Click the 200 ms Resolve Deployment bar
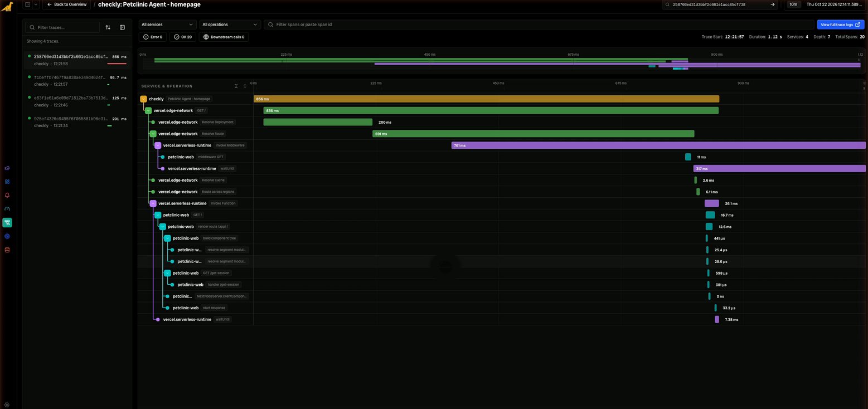This screenshot has height=409, width=868. click(318, 122)
